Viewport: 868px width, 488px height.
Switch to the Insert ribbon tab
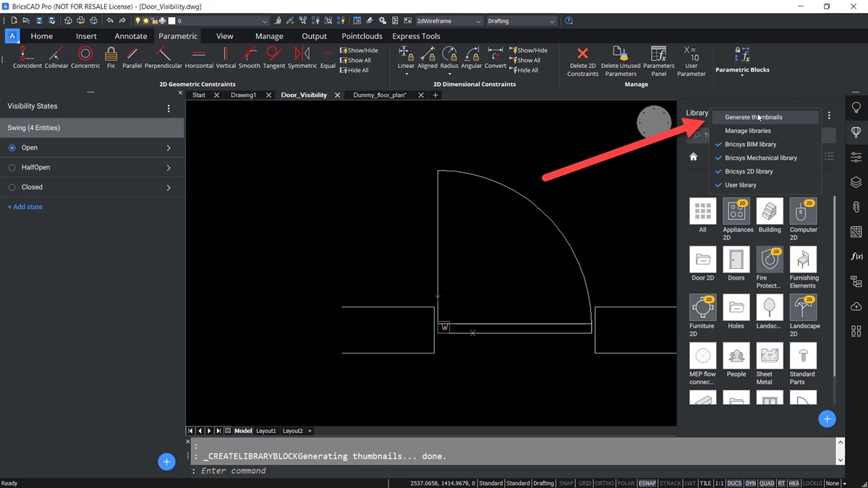click(86, 35)
